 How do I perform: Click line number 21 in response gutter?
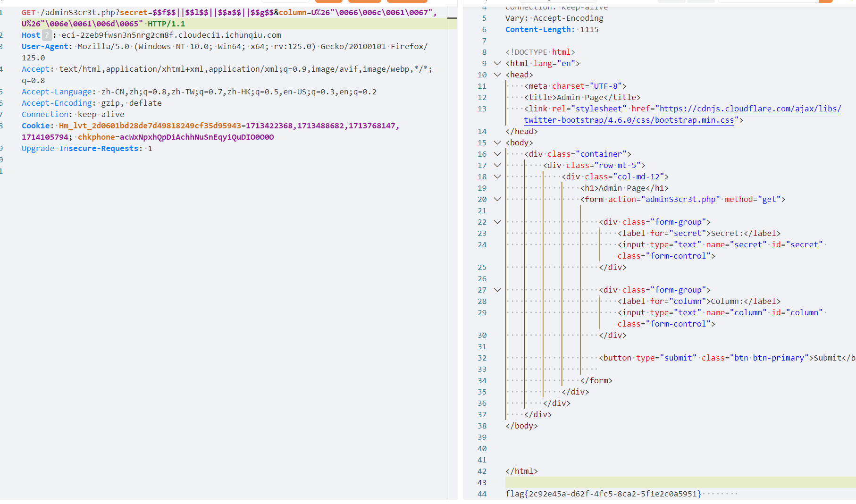[482, 210]
